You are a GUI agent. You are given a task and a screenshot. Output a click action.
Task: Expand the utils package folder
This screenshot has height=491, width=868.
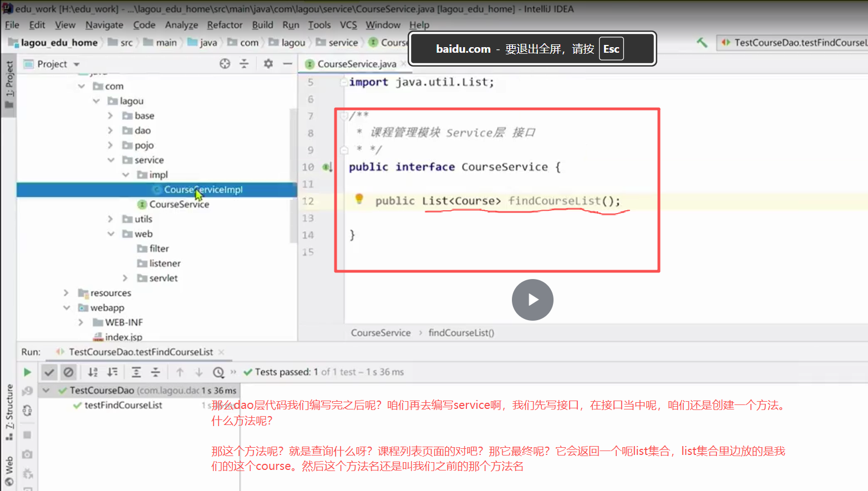tap(110, 219)
